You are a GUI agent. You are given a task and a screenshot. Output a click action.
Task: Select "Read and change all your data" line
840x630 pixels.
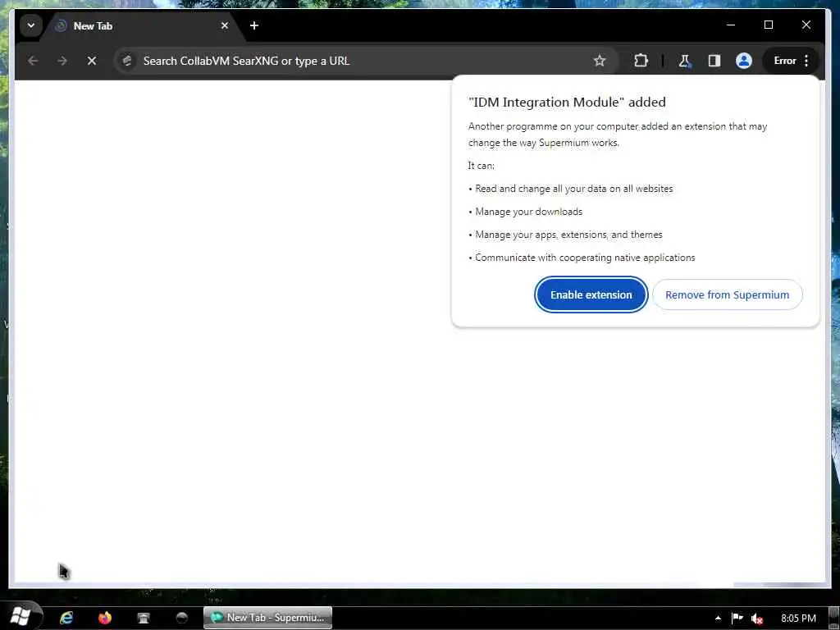573,189
